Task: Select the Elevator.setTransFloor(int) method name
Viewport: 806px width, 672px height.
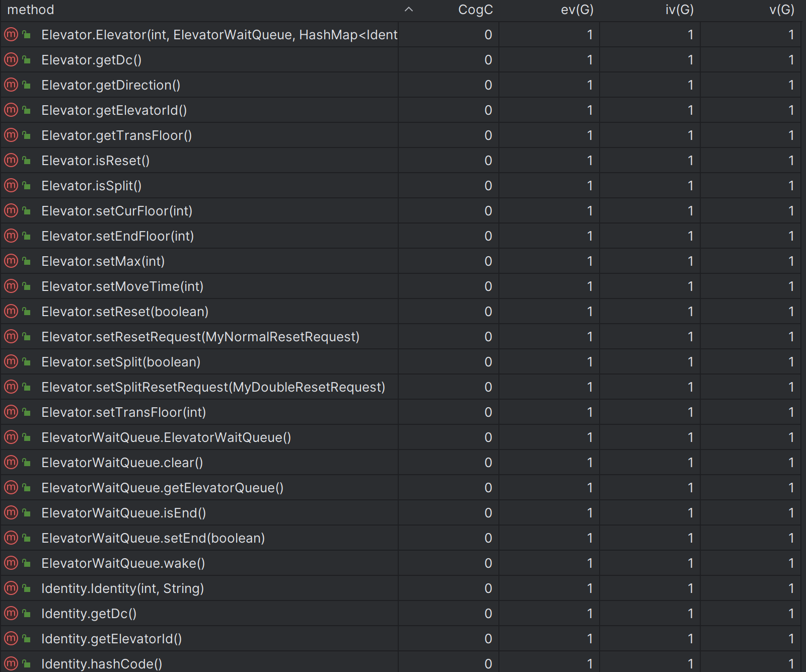Action: click(x=123, y=412)
